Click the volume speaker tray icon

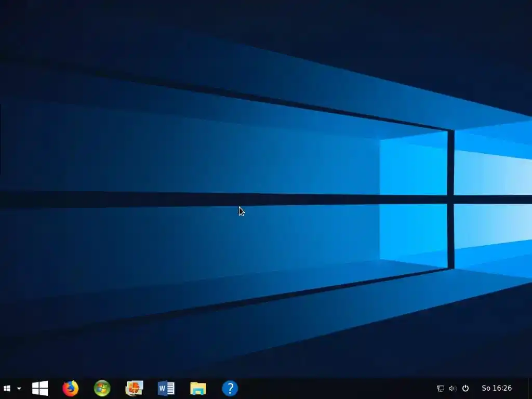(453, 388)
